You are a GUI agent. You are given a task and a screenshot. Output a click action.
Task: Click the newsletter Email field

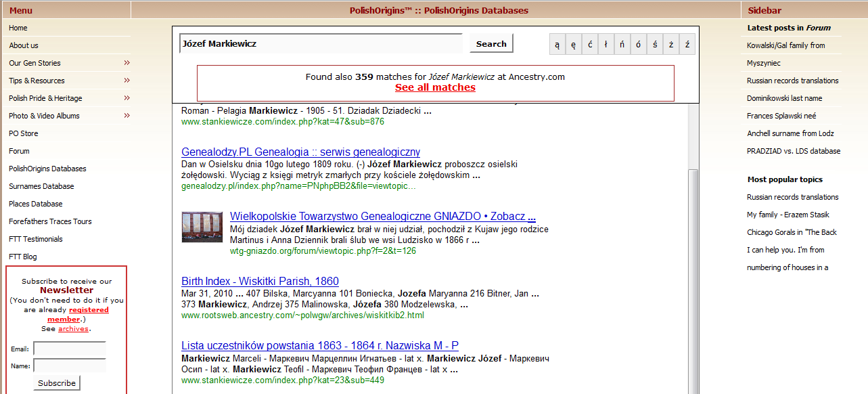pyautogui.click(x=70, y=349)
